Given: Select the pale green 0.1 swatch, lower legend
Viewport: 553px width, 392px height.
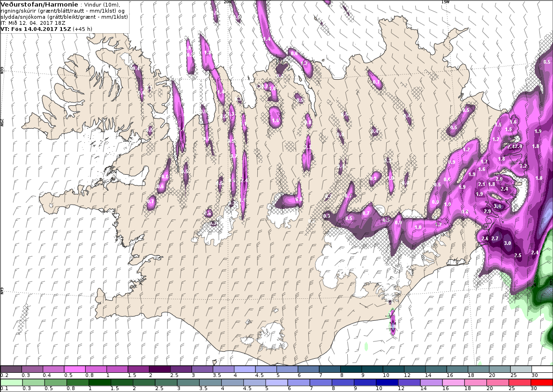Looking at the screenshot, I should [12, 383].
